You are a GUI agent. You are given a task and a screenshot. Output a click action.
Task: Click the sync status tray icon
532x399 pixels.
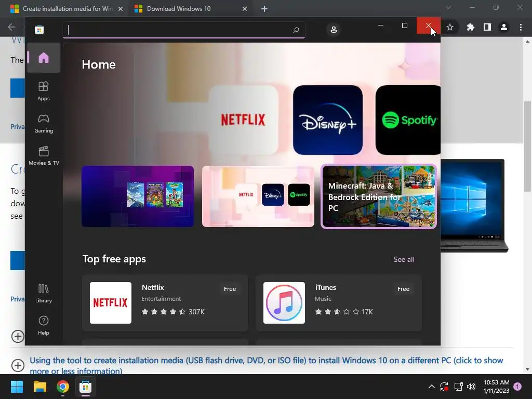444,387
